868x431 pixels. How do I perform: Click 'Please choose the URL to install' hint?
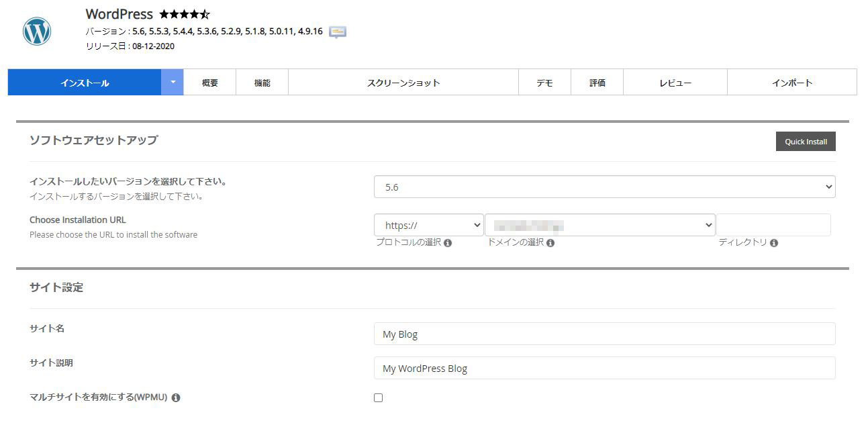113,235
